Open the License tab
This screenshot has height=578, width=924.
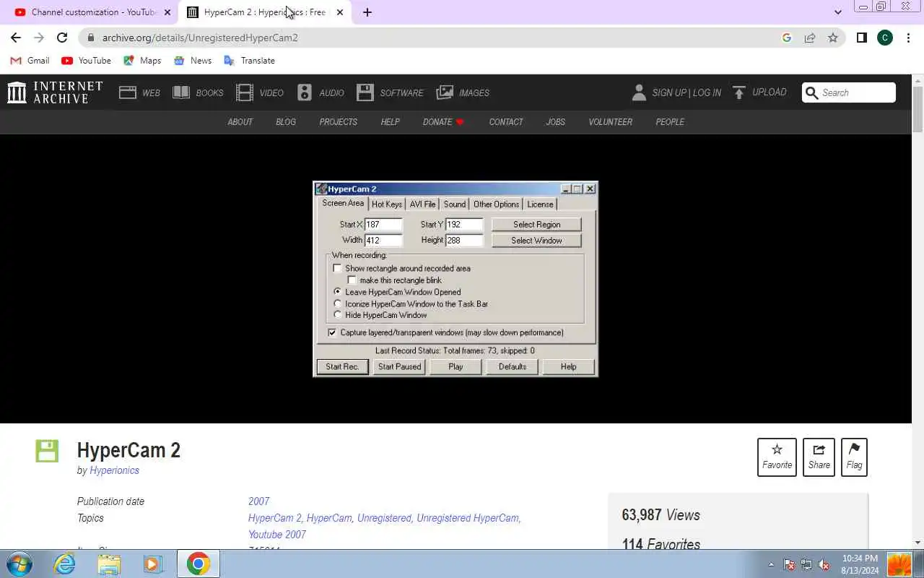[x=540, y=204]
